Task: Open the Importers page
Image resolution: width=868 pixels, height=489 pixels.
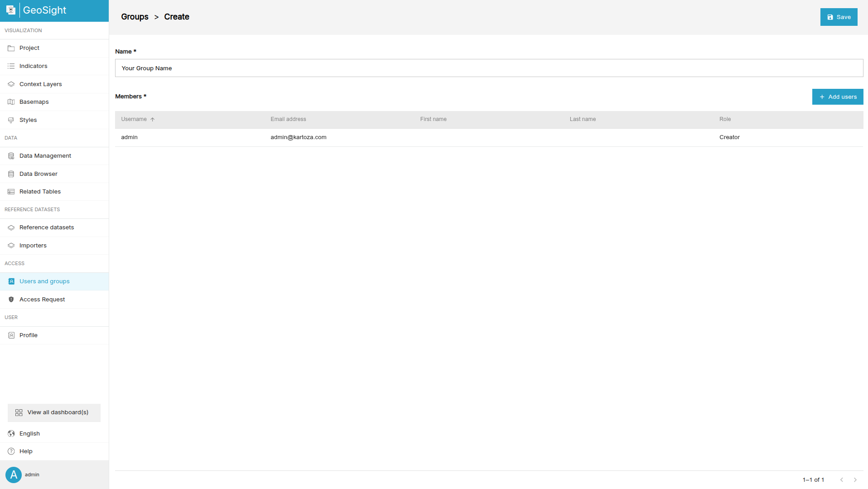Action: [54, 246]
